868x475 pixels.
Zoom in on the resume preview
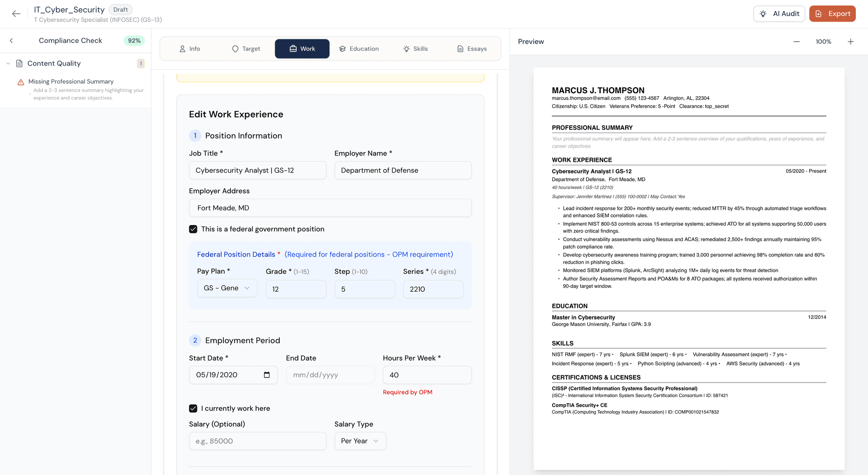click(x=851, y=42)
